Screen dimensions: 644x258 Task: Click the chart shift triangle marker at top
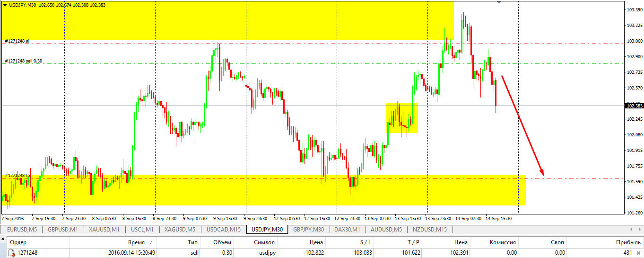coord(499,2)
